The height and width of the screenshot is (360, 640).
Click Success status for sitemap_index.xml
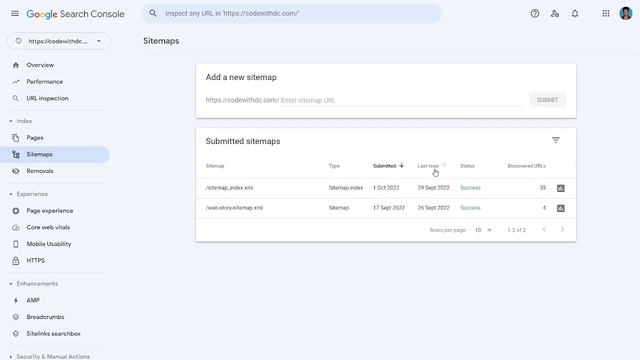coord(470,188)
